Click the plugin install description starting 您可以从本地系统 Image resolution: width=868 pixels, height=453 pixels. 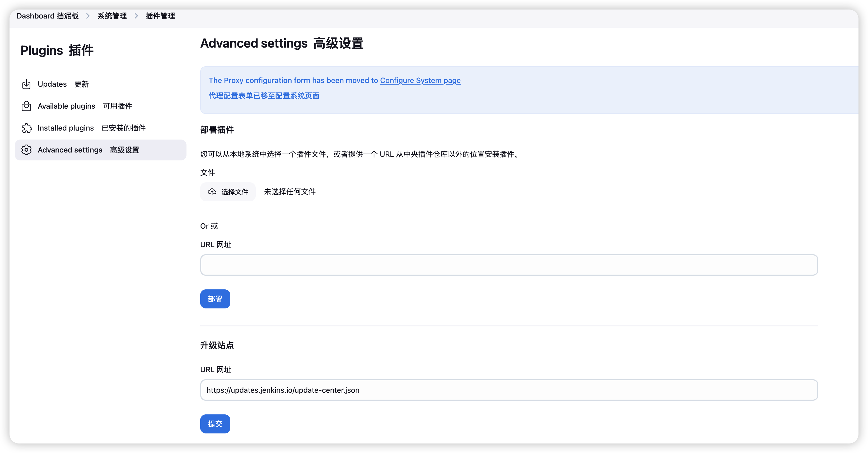click(361, 154)
